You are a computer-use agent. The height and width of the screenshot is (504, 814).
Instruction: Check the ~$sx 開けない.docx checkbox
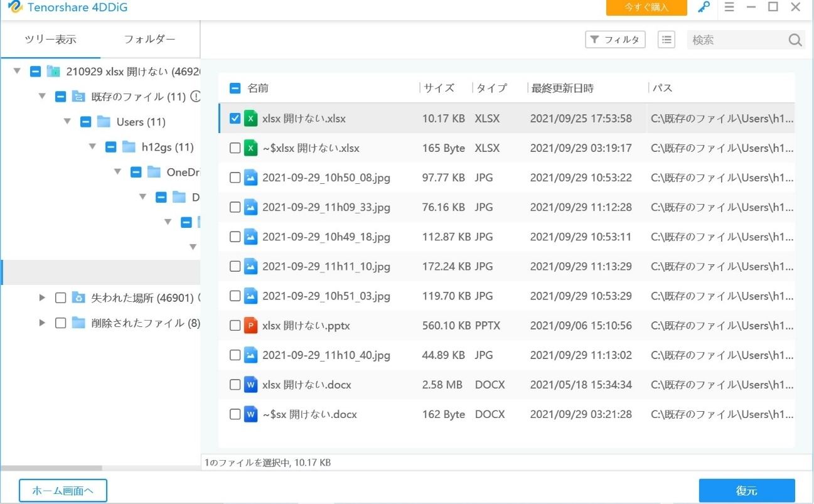click(x=235, y=414)
